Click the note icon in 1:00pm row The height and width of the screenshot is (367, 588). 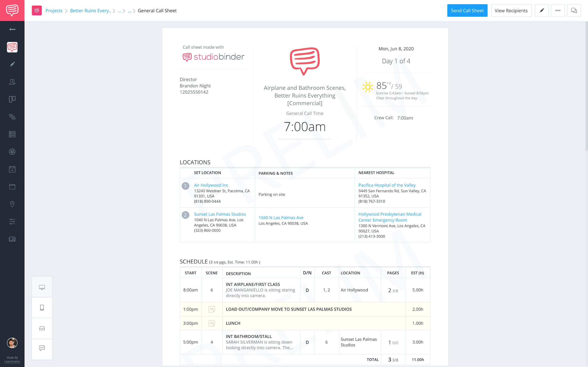212,309
